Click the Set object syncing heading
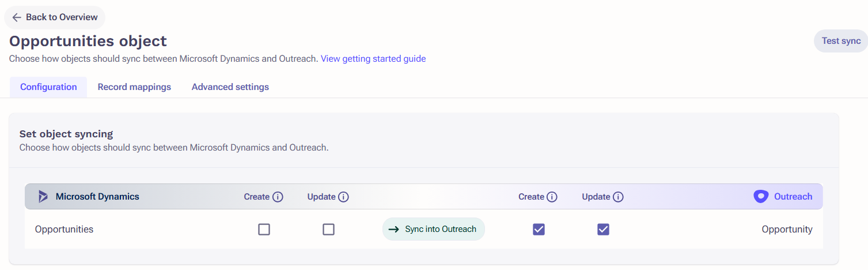The width and height of the screenshot is (868, 270). pyautogui.click(x=66, y=134)
